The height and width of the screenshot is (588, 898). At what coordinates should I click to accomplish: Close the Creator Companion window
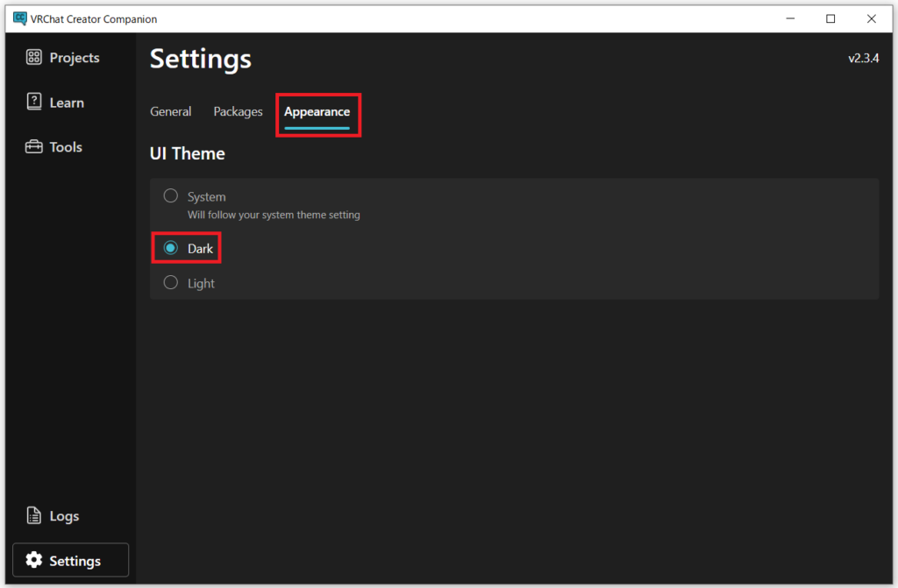(871, 18)
